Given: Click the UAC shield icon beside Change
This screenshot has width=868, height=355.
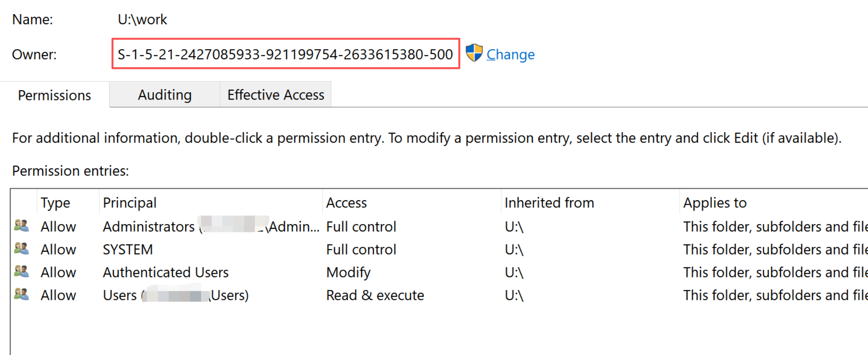Looking at the screenshot, I should [474, 53].
